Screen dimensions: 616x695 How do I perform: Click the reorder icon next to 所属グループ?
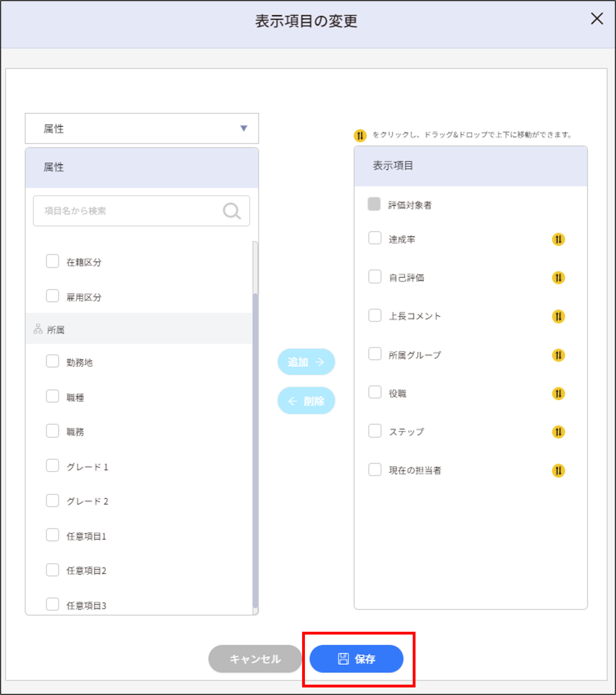click(557, 355)
